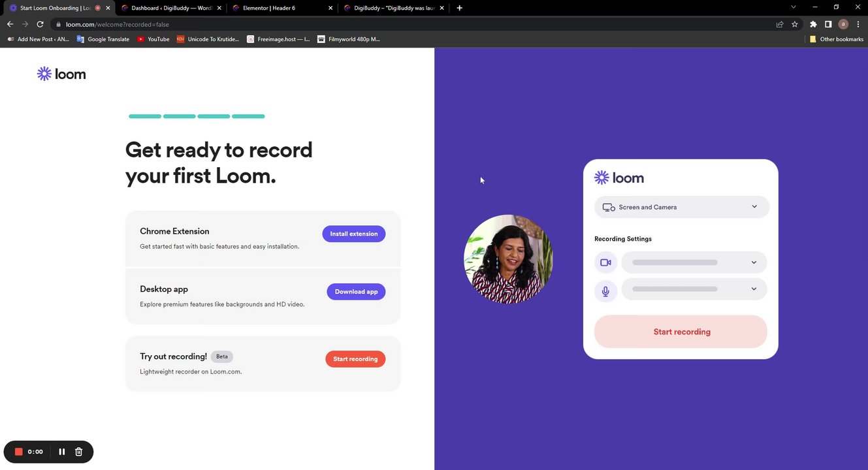This screenshot has height=470, width=868.
Task: Close the Start Loom Onboarding tab
Action: pos(108,8)
